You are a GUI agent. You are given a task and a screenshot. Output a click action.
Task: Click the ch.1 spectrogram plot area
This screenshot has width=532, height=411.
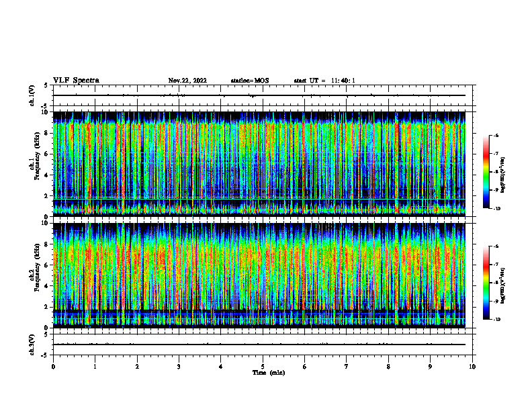coord(259,164)
